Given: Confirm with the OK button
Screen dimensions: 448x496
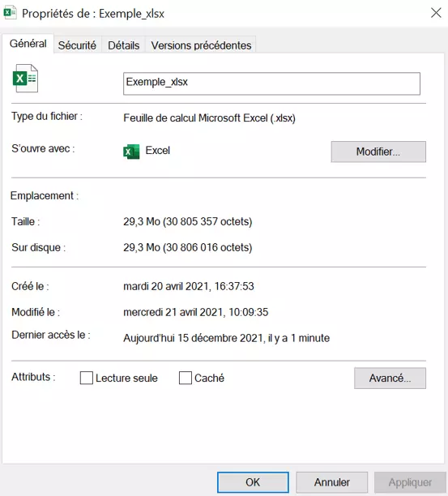Looking at the screenshot, I should click(x=253, y=482).
